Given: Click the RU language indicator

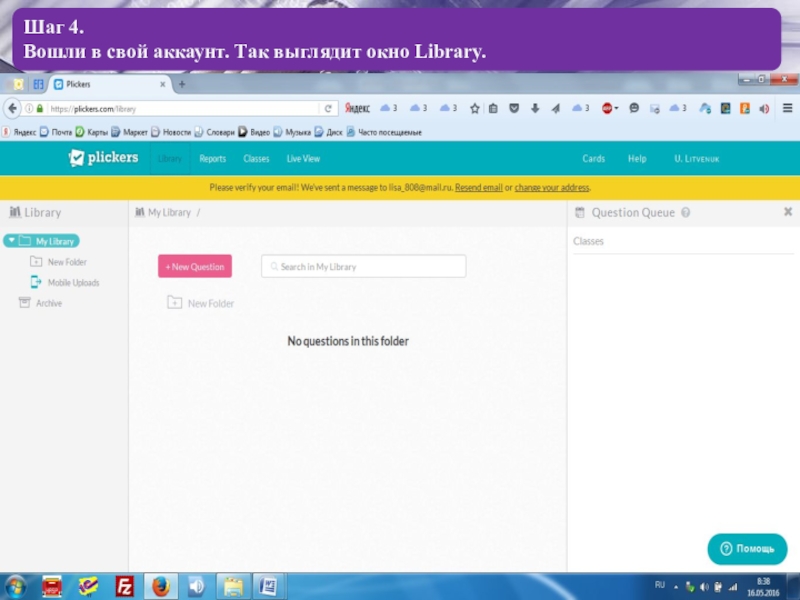Looking at the screenshot, I should tap(660, 585).
